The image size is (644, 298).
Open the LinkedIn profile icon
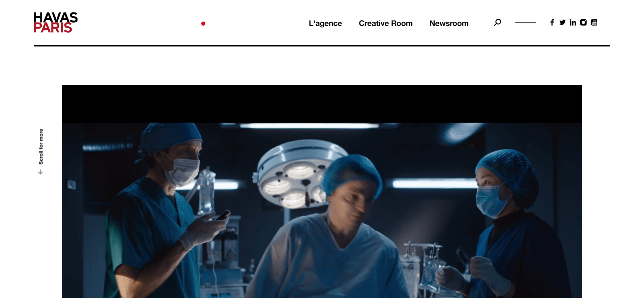[573, 22]
